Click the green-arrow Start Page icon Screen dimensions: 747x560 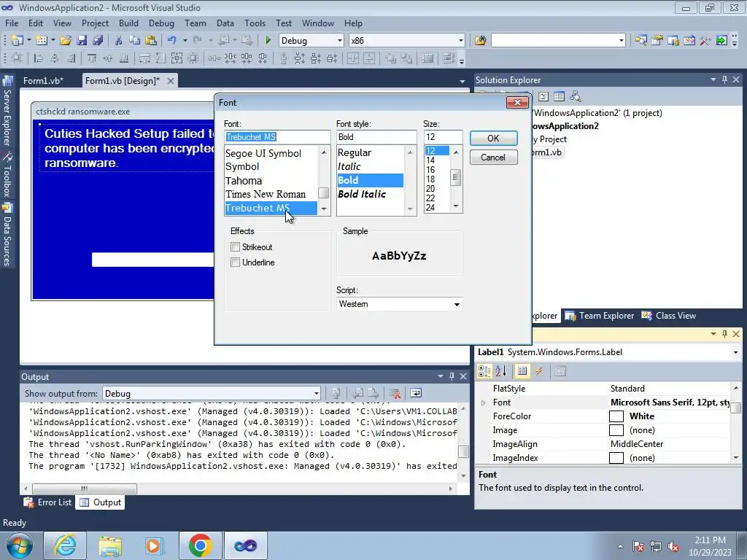[721, 41]
